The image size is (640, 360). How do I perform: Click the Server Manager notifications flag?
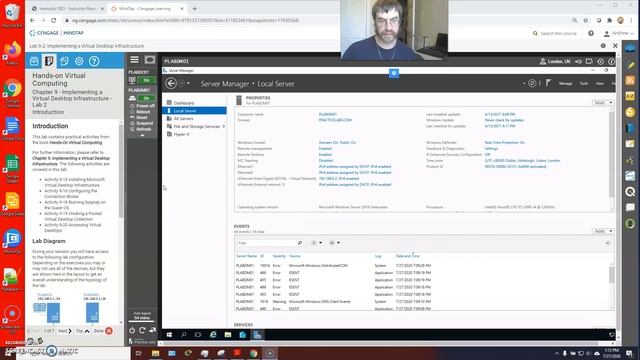tap(548, 83)
